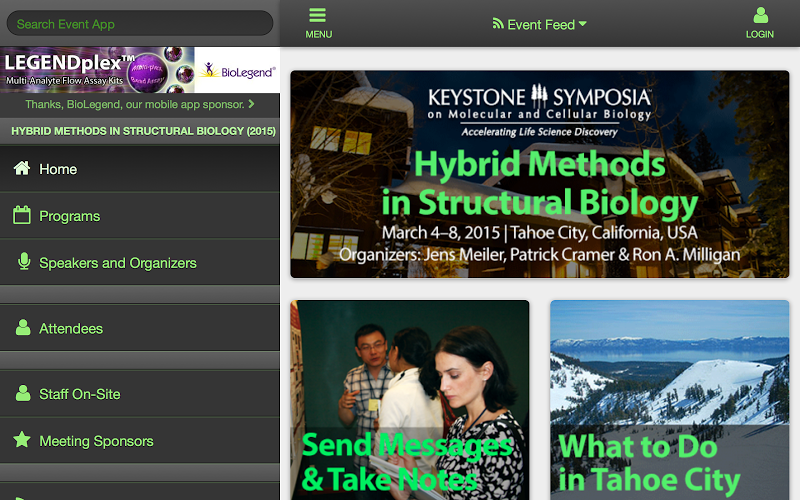Click the Programs calendar icon
800x500 pixels.
22,215
